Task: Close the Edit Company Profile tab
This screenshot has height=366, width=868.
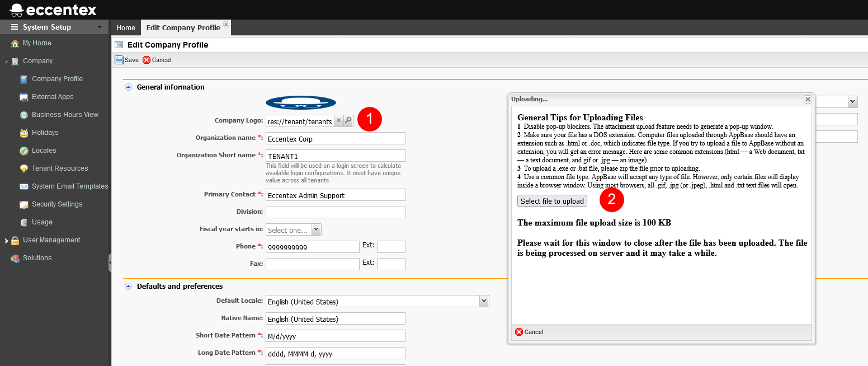Action: [226, 24]
